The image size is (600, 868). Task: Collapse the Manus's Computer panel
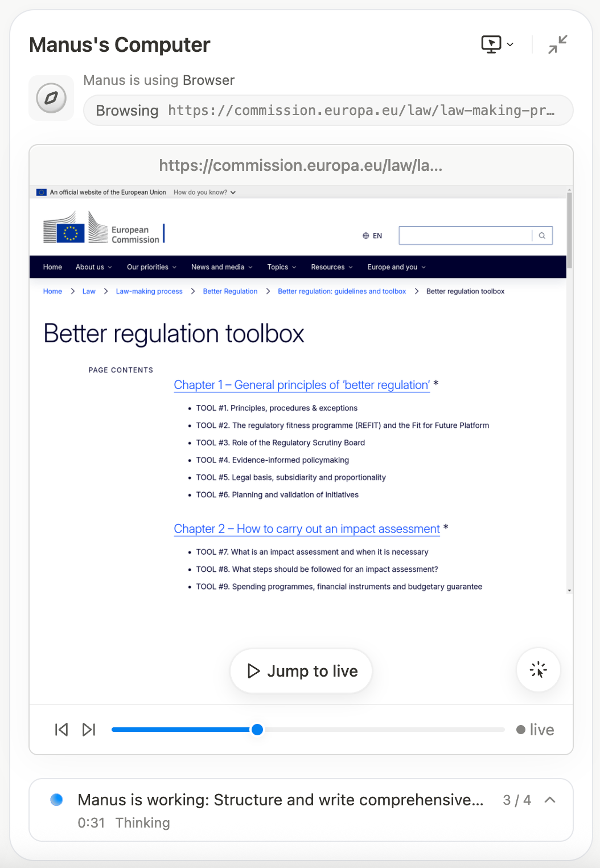point(557,44)
